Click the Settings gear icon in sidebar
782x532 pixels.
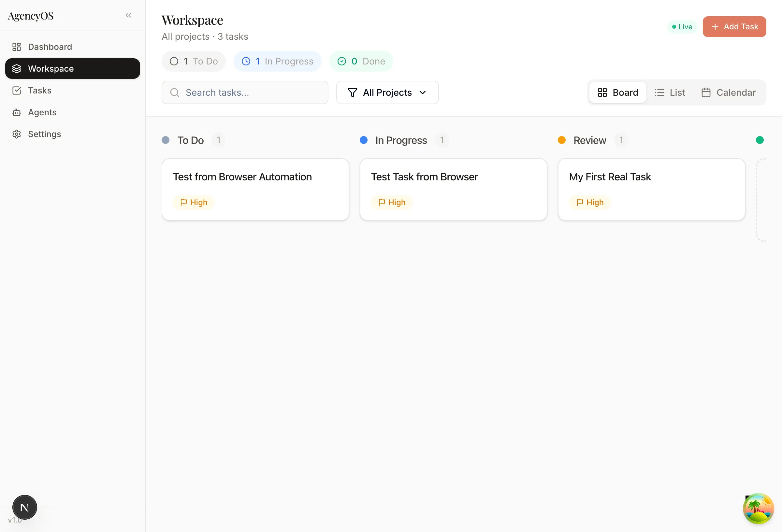click(17, 134)
